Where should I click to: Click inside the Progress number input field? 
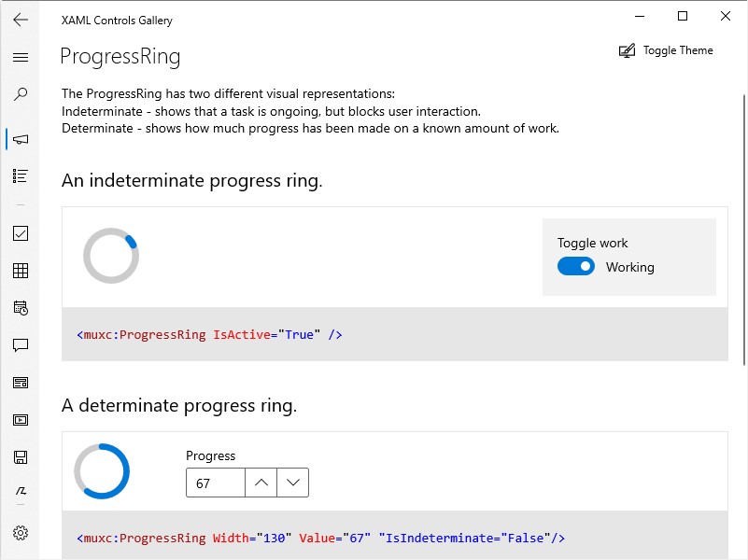pyautogui.click(x=215, y=483)
